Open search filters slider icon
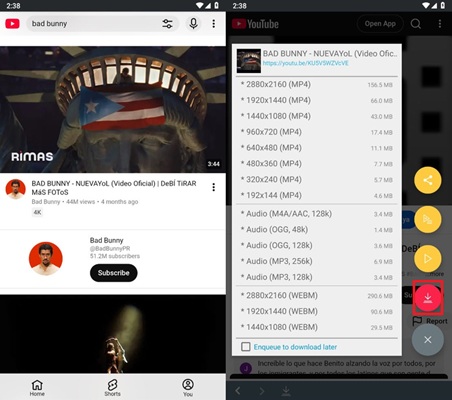 pyautogui.click(x=167, y=24)
